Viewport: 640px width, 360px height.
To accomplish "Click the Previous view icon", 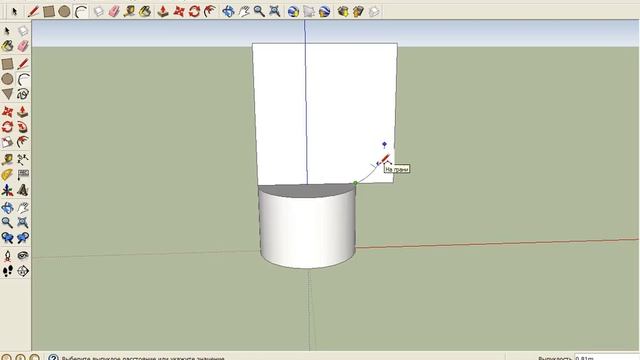I will coord(7,238).
